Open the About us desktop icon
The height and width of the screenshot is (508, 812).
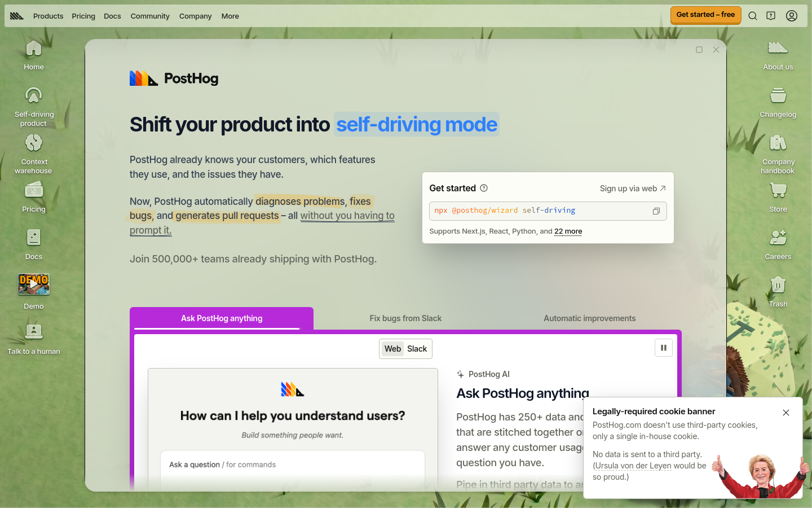pos(778,55)
